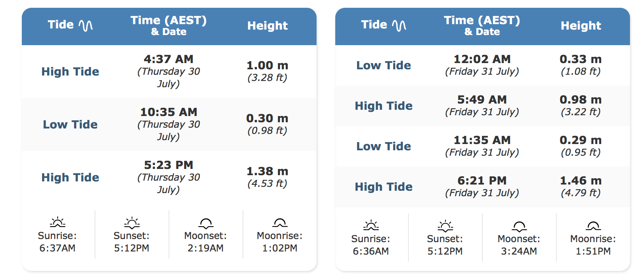This screenshot has width=644, height=276.
Task: Click Time (AEST) & Date header in right table
Action: point(482,26)
